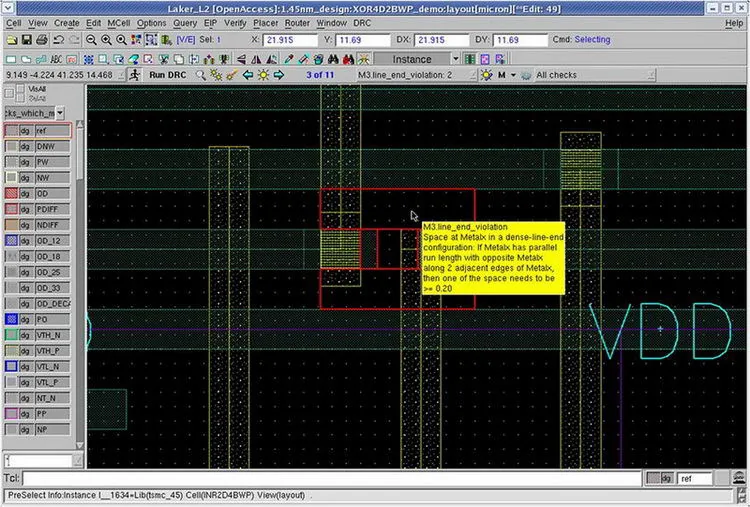Toggle visibility box of the PO layer

(x=11, y=319)
